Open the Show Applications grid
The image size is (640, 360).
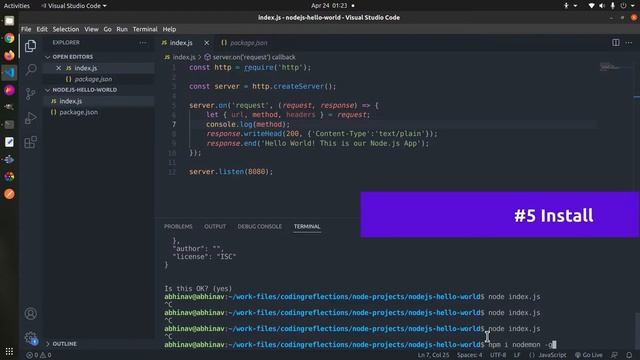tap(9, 351)
